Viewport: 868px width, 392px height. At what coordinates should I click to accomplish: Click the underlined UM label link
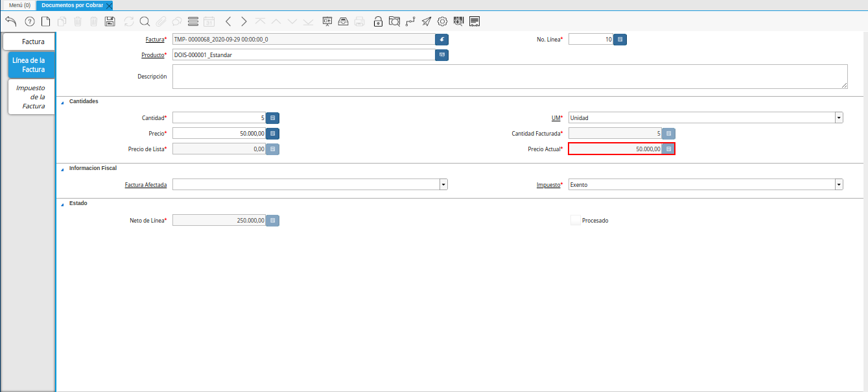coord(556,118)
